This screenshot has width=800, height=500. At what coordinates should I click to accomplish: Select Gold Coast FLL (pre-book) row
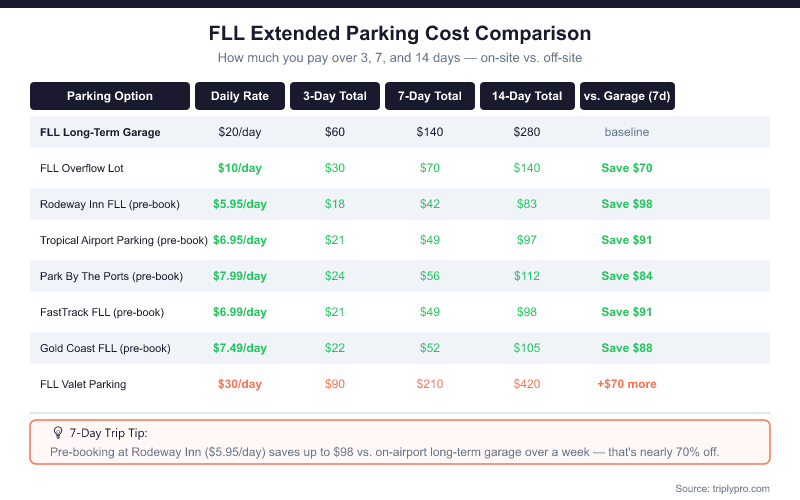pyautogui.click(x=399, y=348)
